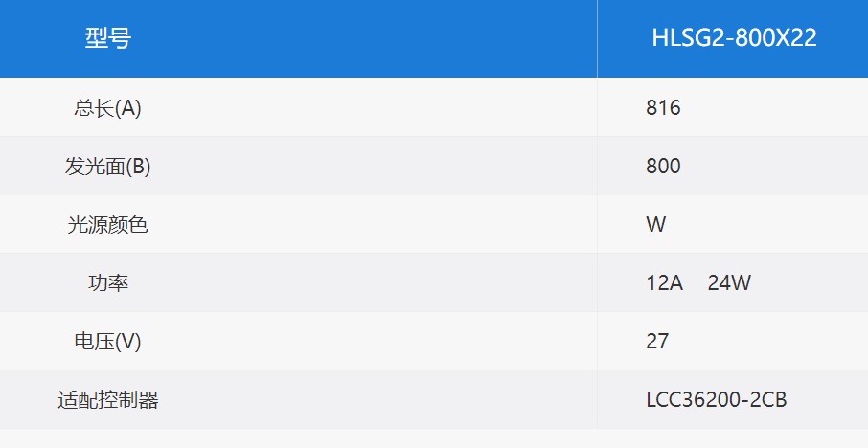Select the value 816
The height and width of the screenshot is (448, 868).
663,107
